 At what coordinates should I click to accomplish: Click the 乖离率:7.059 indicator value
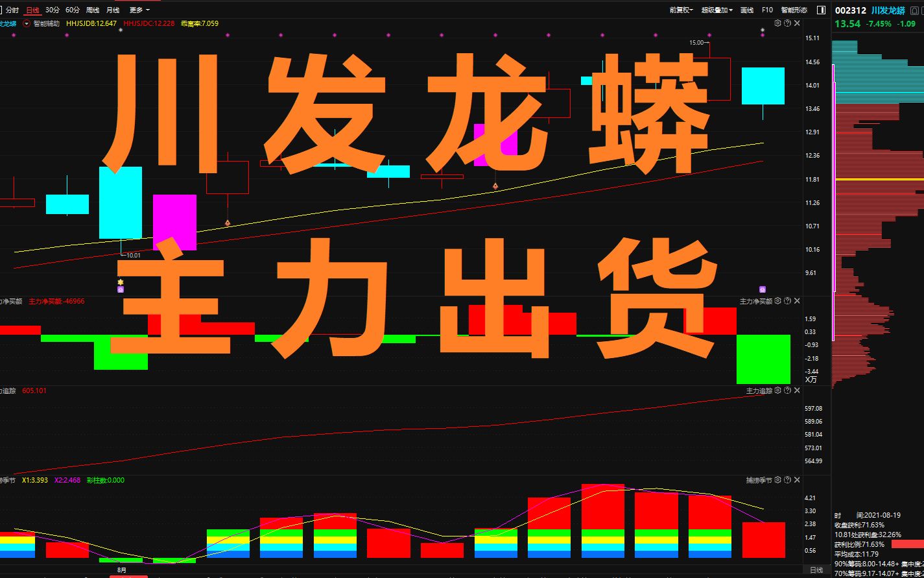[x=199, y=23]
